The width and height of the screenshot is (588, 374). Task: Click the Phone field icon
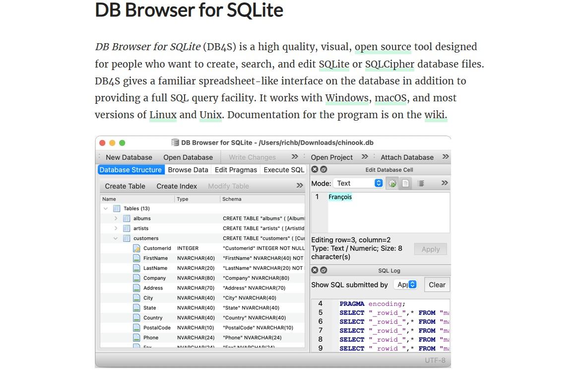click(136, 338)
